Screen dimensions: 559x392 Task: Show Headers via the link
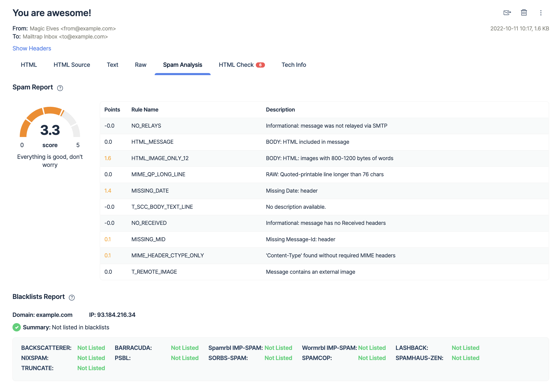(32, 48)
